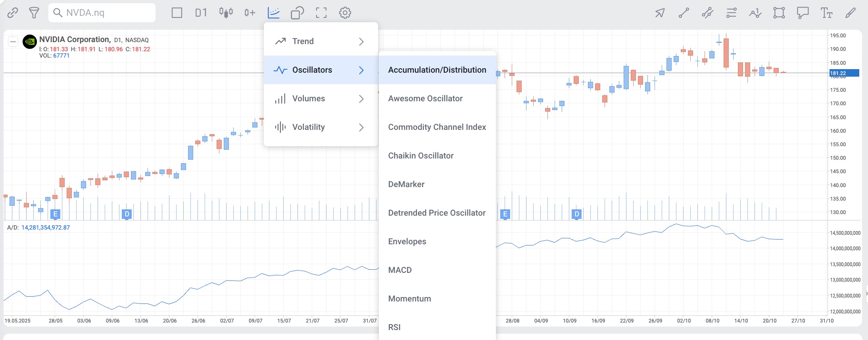Toggle fullscreen chart mode
The height and width of the screenshot is (340, 868).
pos(321,13)
